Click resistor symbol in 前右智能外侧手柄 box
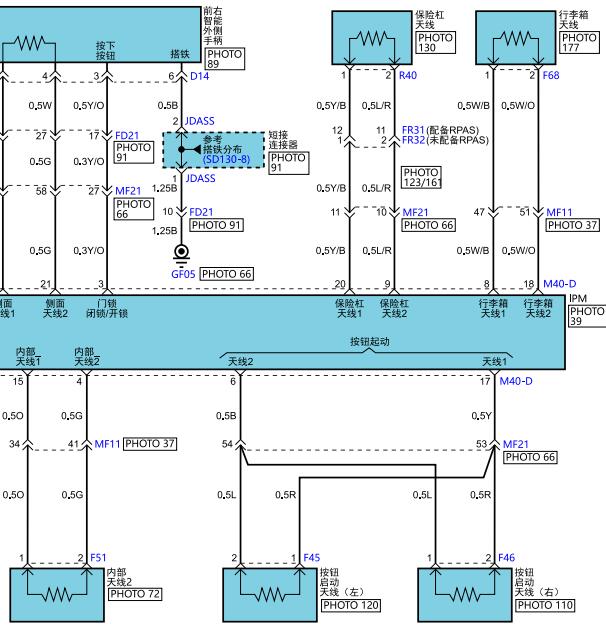This screenshot has height=641, width=606. click(x=30, y=42)
